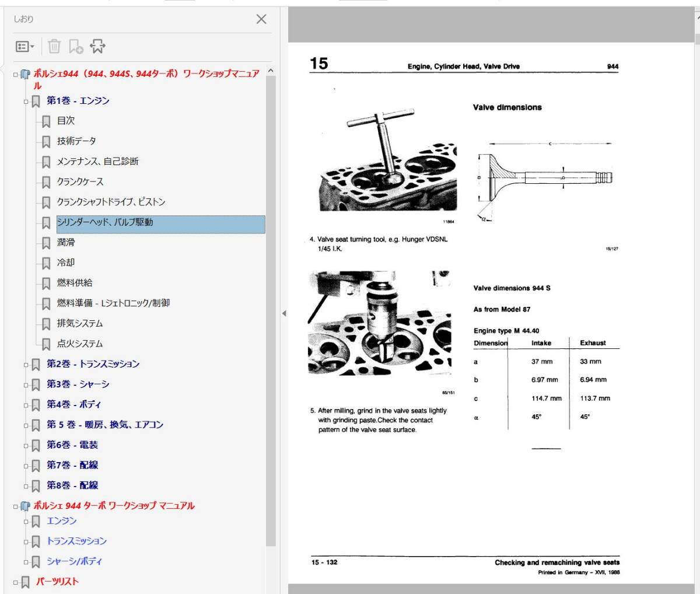Expand the 第4巻 - ボディ bookmark
This screenshot has width=700, height=594.
click(x=26, y=405)
